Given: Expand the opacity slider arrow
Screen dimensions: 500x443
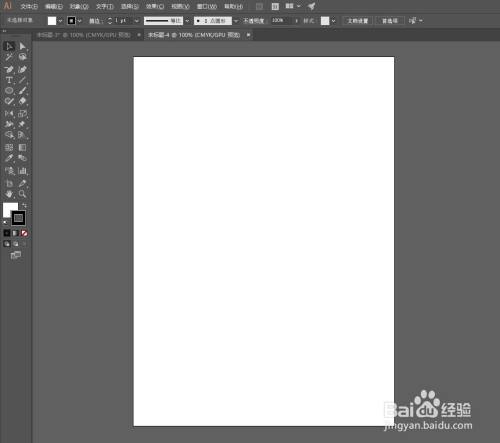Looking at the screenshot, I should pos(296,21).
